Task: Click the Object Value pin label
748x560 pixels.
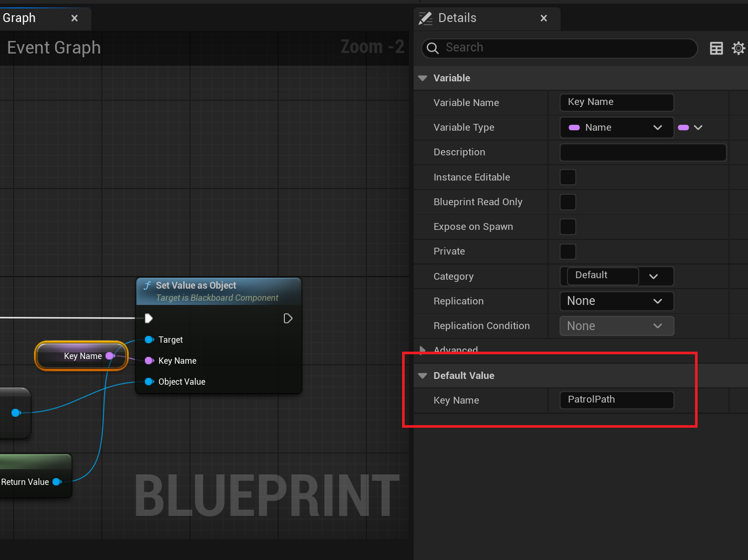Action: [182, 382]
